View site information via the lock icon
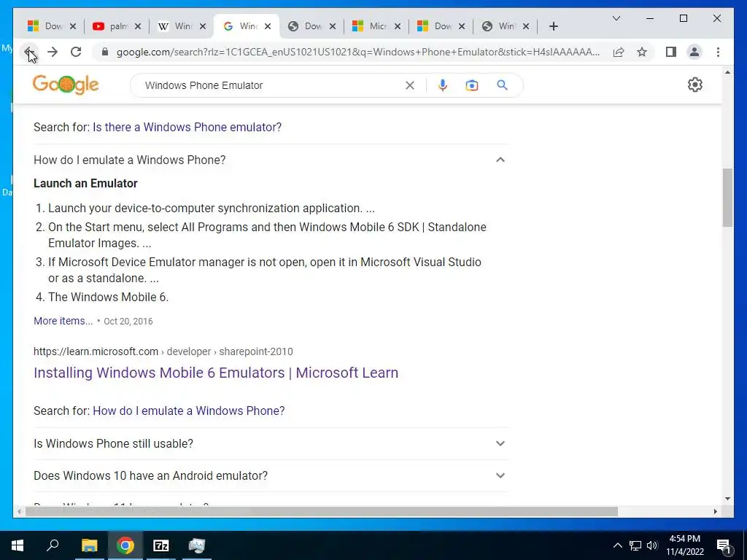This screenshot has width=747, height=560. point(105,52)
